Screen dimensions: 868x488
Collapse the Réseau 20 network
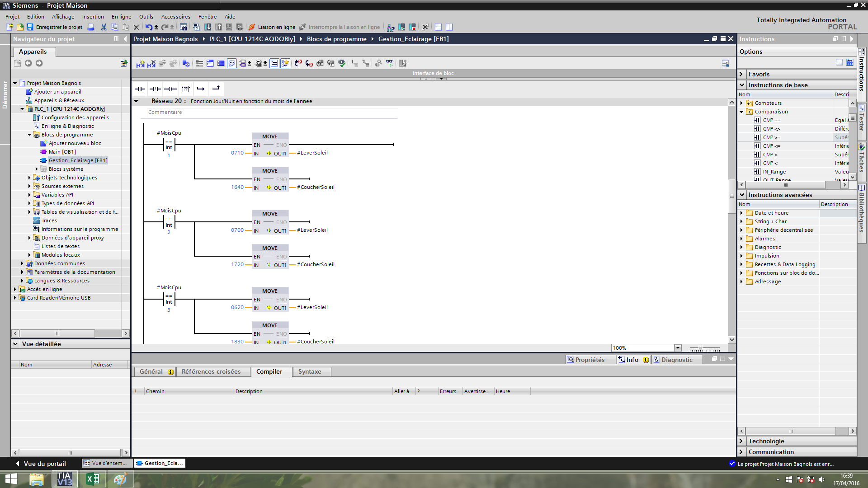(136, 101)
